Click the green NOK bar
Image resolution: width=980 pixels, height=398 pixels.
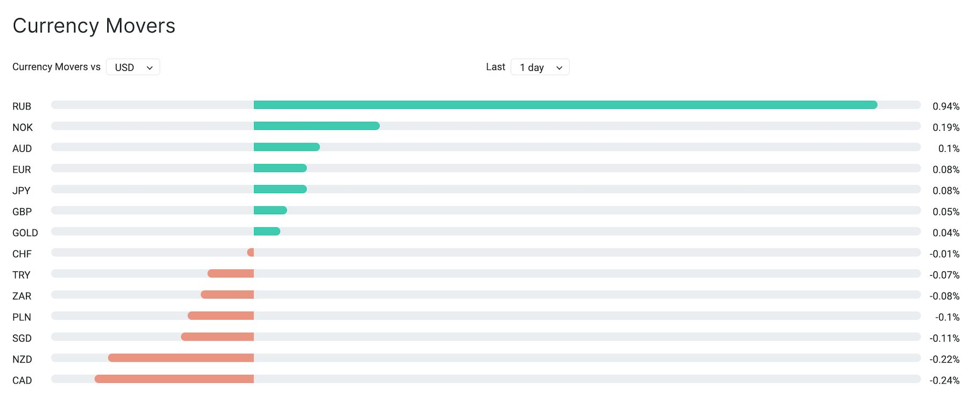[317, 126]
